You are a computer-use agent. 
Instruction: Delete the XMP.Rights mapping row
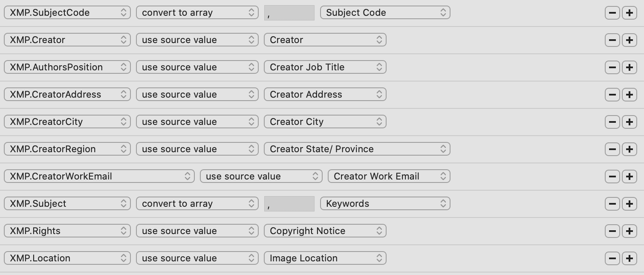coord(612,231)
